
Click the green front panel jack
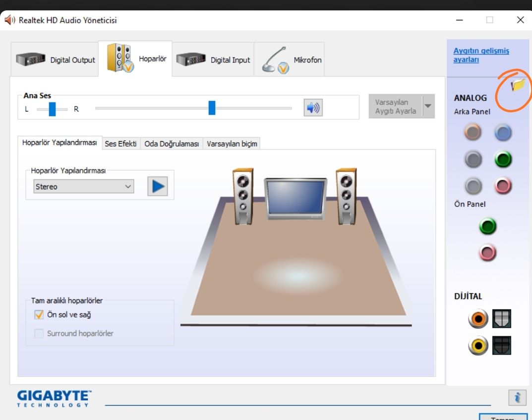[x=488, y=226]
